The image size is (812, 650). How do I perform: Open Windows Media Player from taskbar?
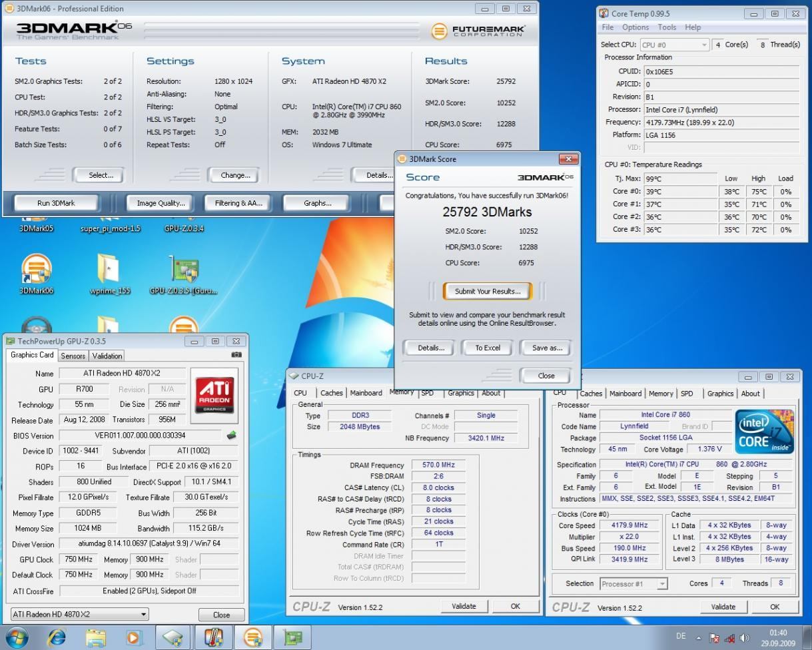(135, 637)
